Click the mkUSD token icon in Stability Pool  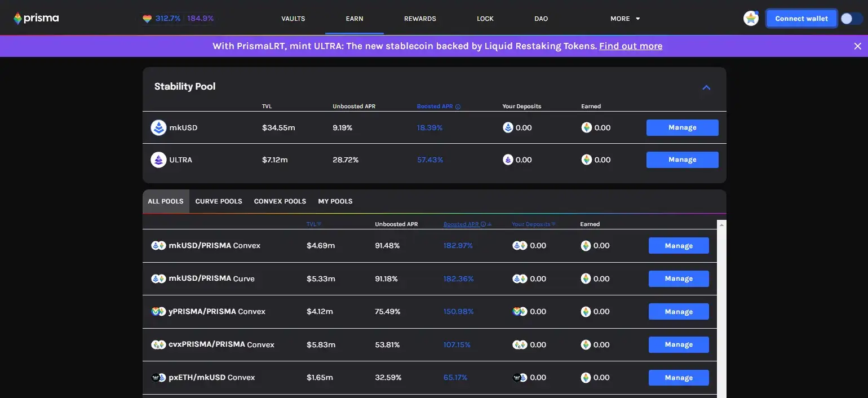[x=158, y=128]
